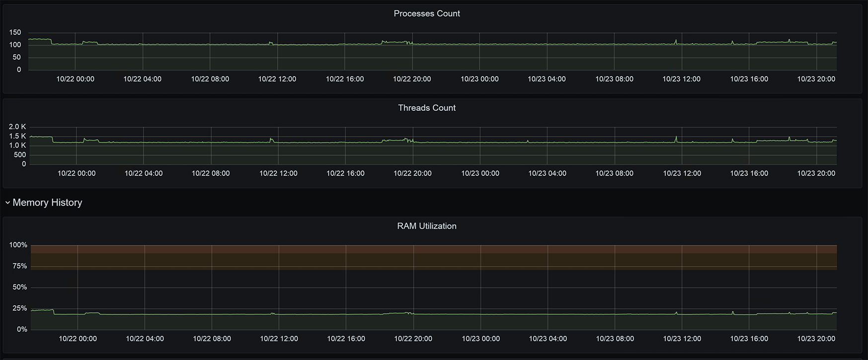The width and height of the screenshot is (868, 360).
Task: Collapse the Memory History row chevron
Action: [x=7, y=203]
